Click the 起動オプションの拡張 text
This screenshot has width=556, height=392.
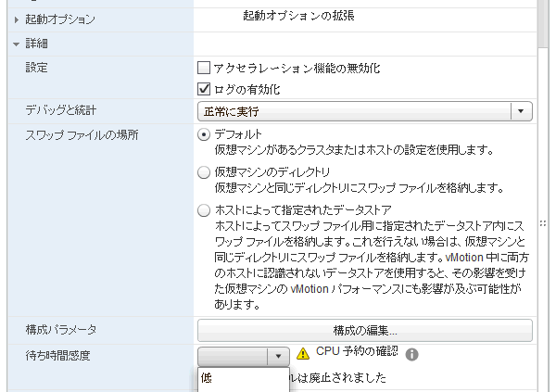coord(298,16)
